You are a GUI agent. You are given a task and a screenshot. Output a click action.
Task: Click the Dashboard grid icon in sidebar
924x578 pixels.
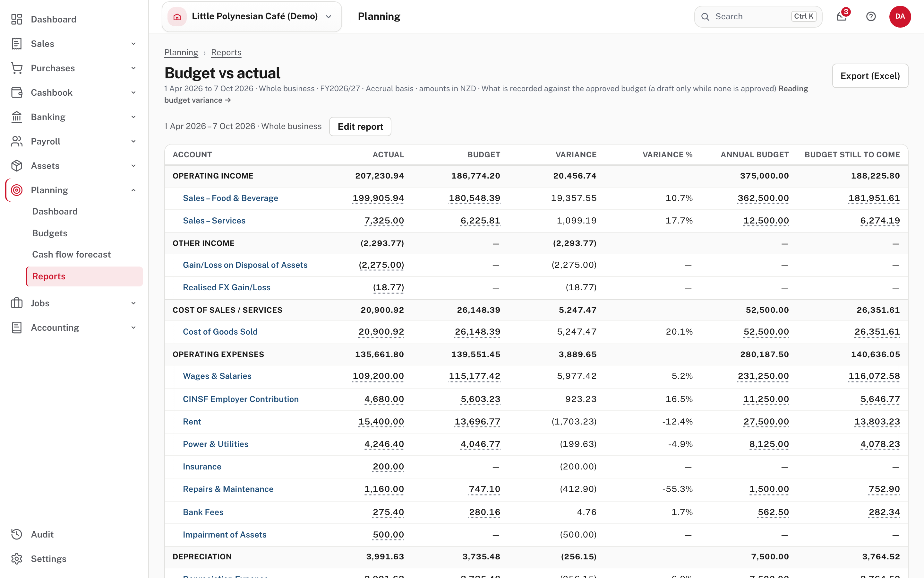[16, 19]
